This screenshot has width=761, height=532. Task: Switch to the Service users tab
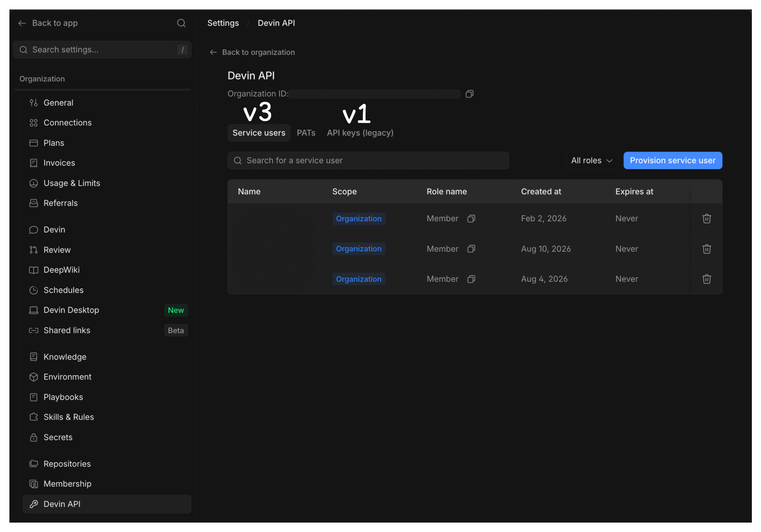click(x=259, y=133)
